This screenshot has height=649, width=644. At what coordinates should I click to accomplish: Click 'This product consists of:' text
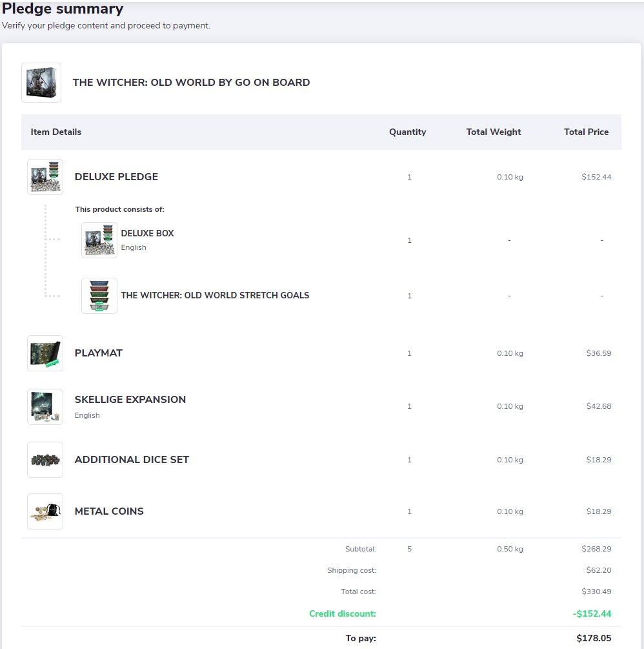pos(119,209)
